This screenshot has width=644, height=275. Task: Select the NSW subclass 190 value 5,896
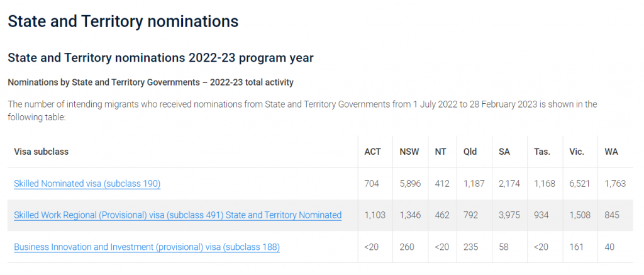coord(411,184)
